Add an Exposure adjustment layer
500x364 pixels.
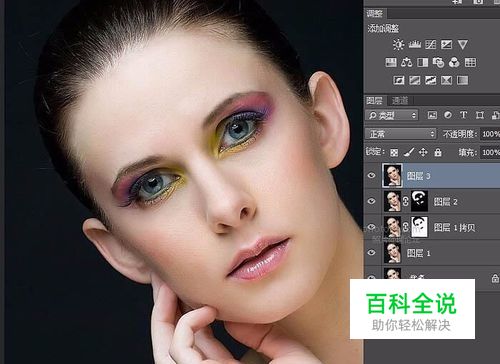point(446,44)
